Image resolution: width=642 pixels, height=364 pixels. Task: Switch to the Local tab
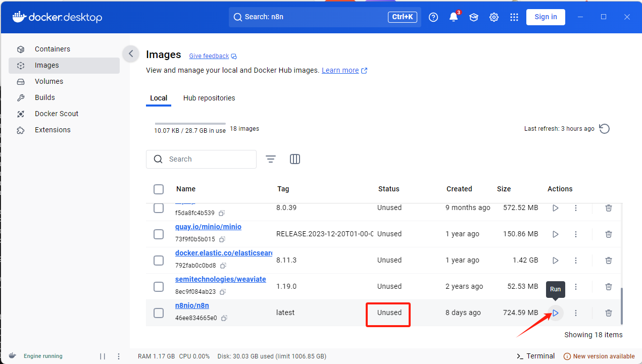159,98
